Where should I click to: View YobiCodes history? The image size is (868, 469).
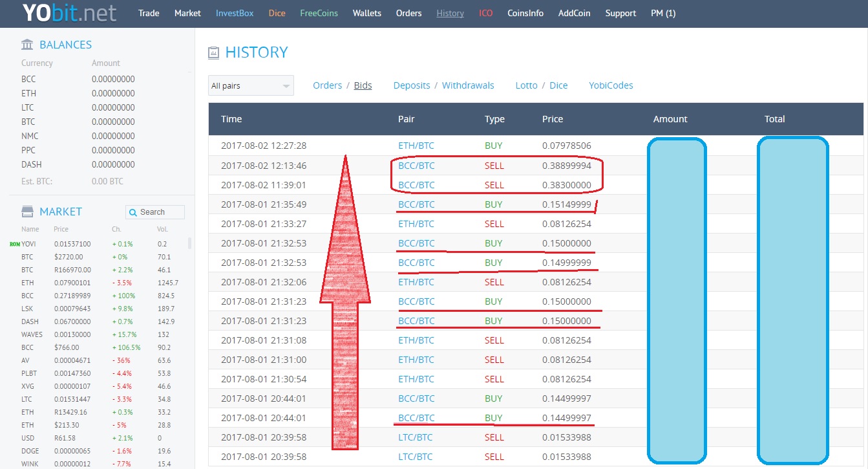click(x=611, y=85)
